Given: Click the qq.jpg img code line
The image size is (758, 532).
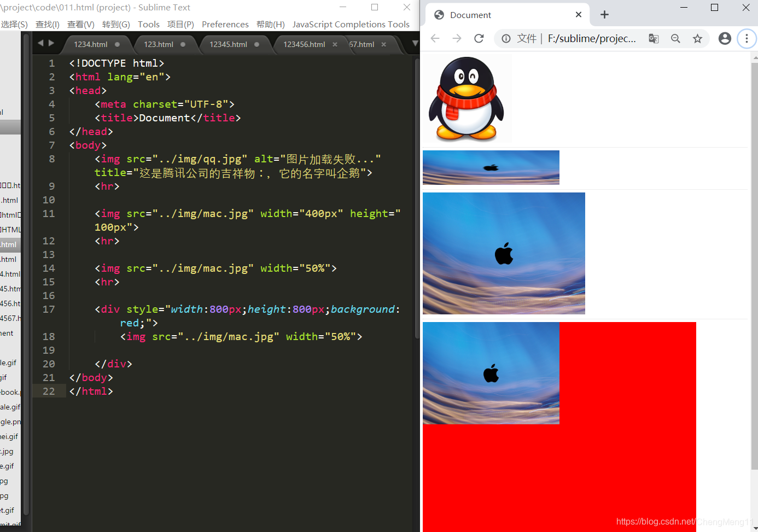Looking at the screenshot, I should 238,166.
